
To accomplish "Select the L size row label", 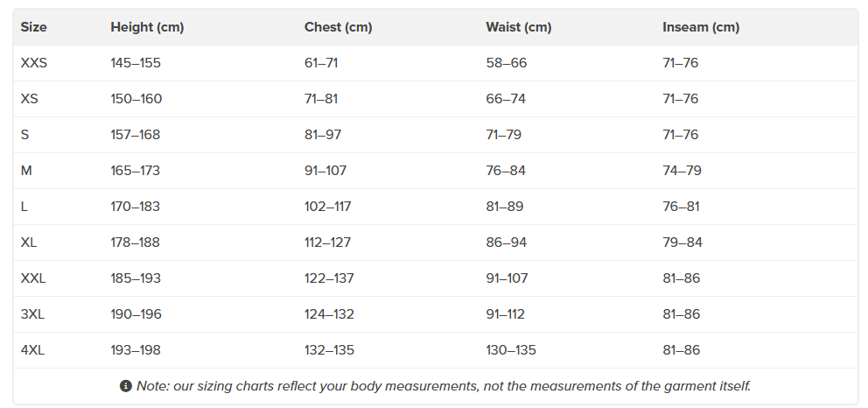I will coord(24,207).
